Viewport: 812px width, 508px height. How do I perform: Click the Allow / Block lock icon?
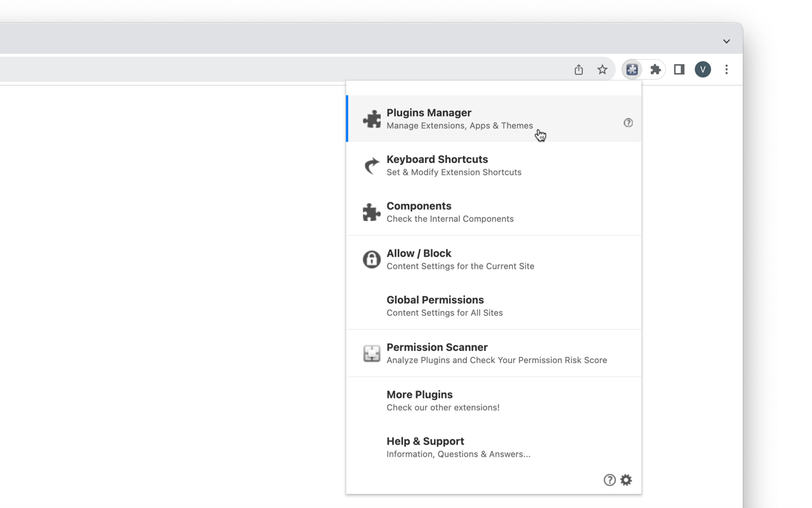[x=372, y=259]
